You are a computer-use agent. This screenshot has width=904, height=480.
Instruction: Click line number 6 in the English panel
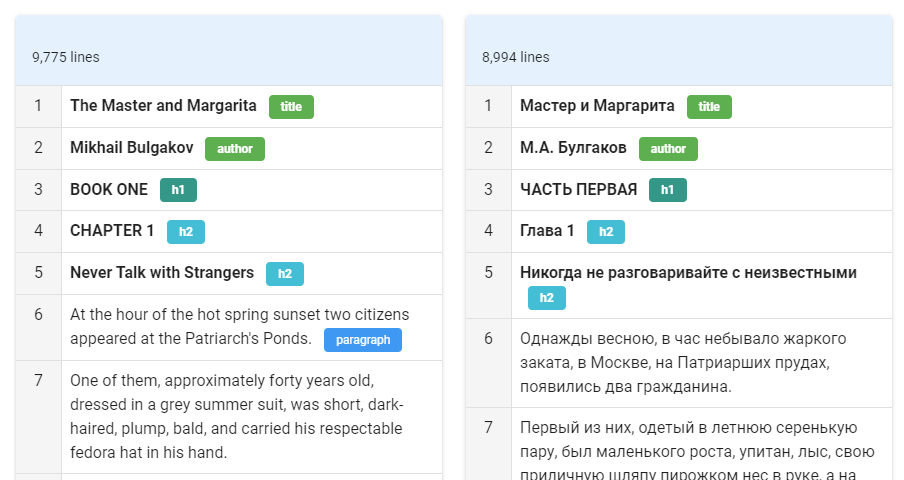pos(38,314)
